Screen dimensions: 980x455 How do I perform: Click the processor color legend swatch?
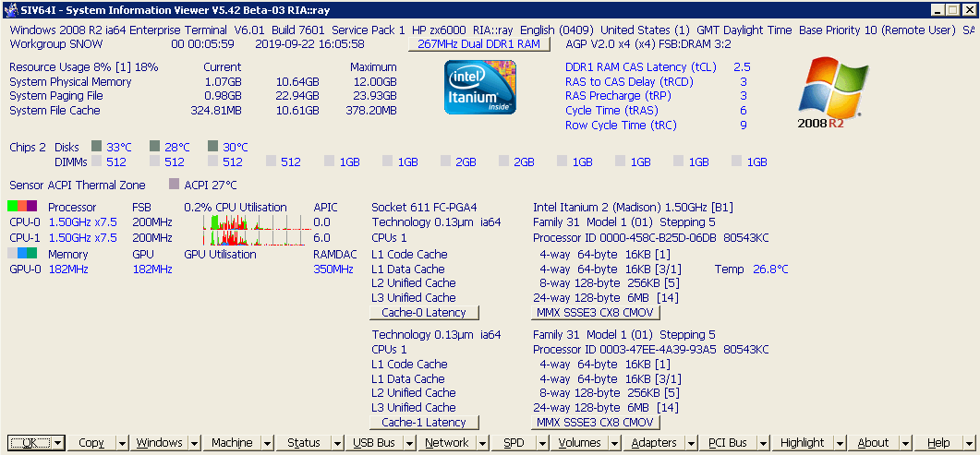pos(22,207)
